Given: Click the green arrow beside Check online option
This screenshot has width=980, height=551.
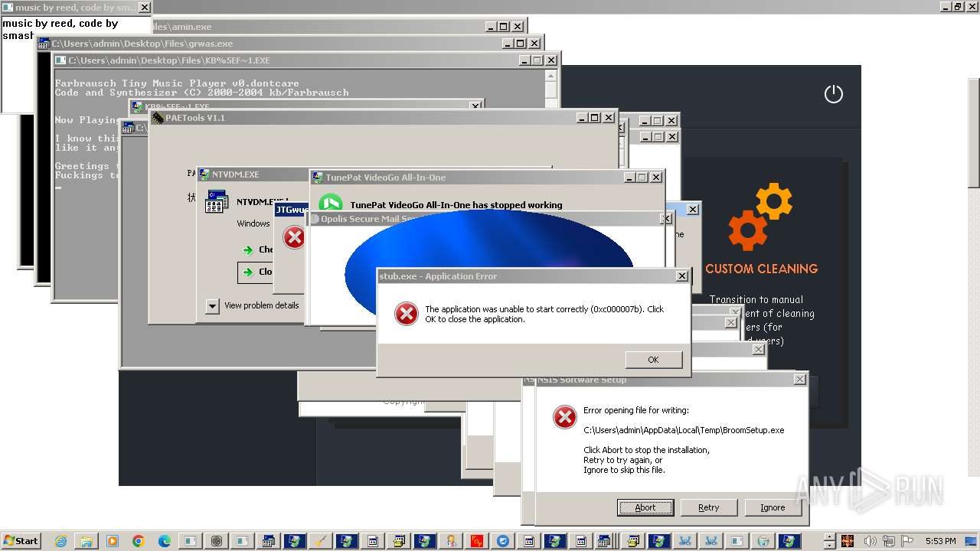Looking at the screenshot, I should 247,249.
